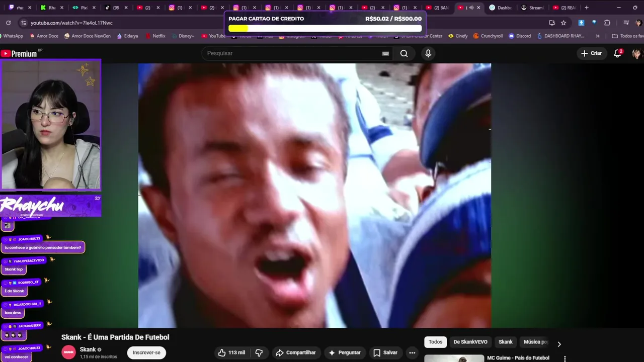644x362 pixels.
Task: Select the Skank filter chip
Action: point(506,342)
